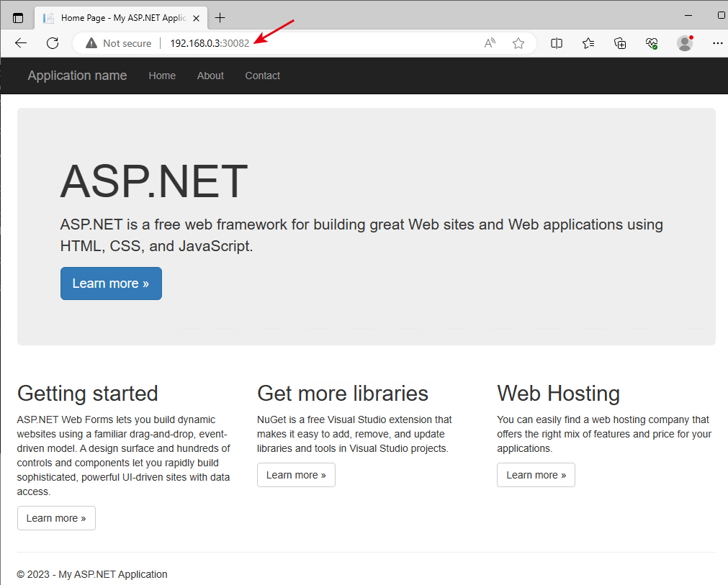
Task: Click Learn more under Web Hosting
Action: click(x=536, y=475)
